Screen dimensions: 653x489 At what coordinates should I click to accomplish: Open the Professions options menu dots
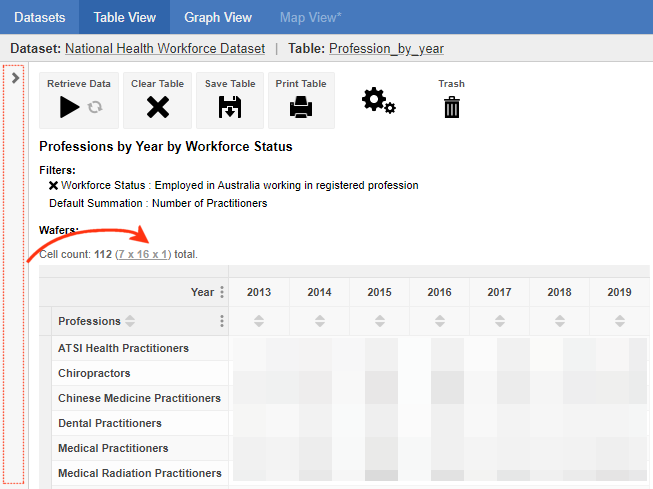[222, 322]
